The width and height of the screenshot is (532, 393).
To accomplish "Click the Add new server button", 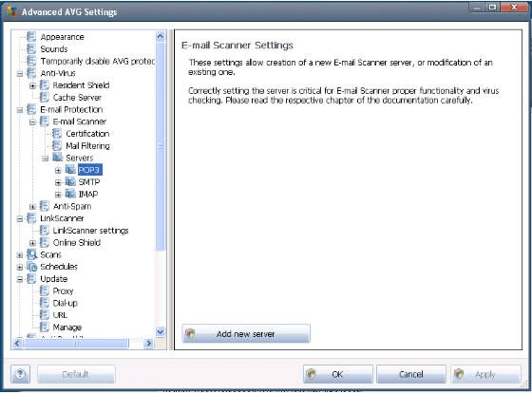I will tap(246, 333).
